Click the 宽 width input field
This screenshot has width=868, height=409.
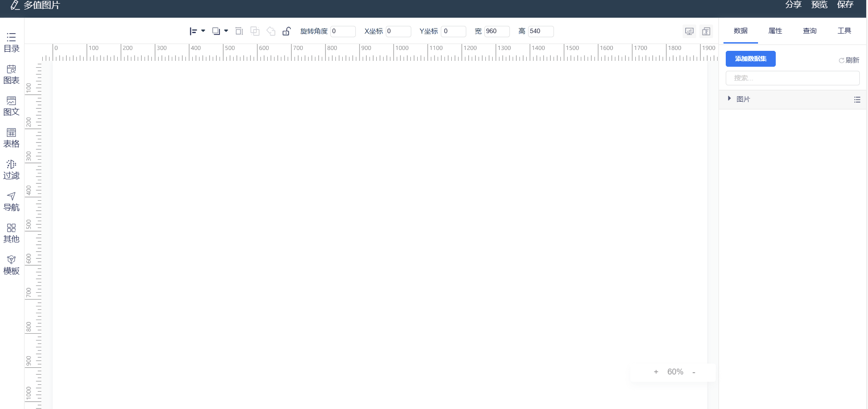pos(497,31)
